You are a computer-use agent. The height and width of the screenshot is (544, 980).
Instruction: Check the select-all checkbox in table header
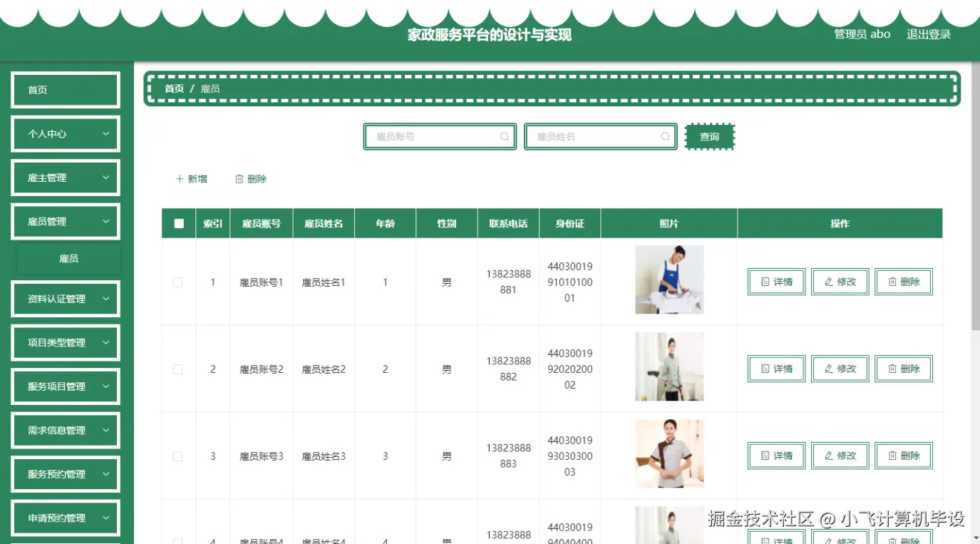[178, 222]
